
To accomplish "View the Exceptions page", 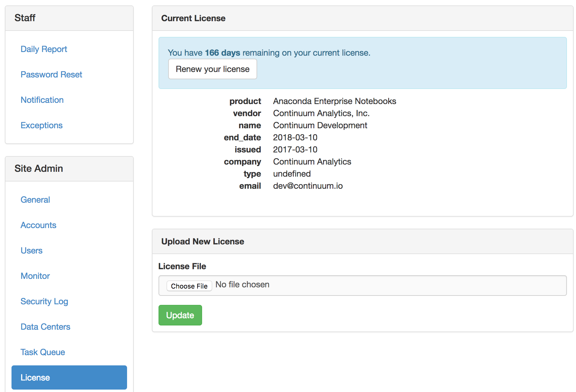I will coord(41,125).
